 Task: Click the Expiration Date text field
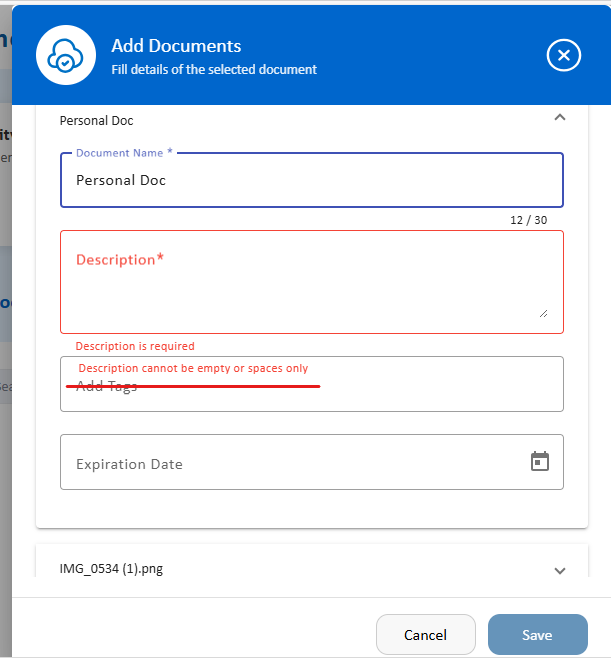pos(290,463)
